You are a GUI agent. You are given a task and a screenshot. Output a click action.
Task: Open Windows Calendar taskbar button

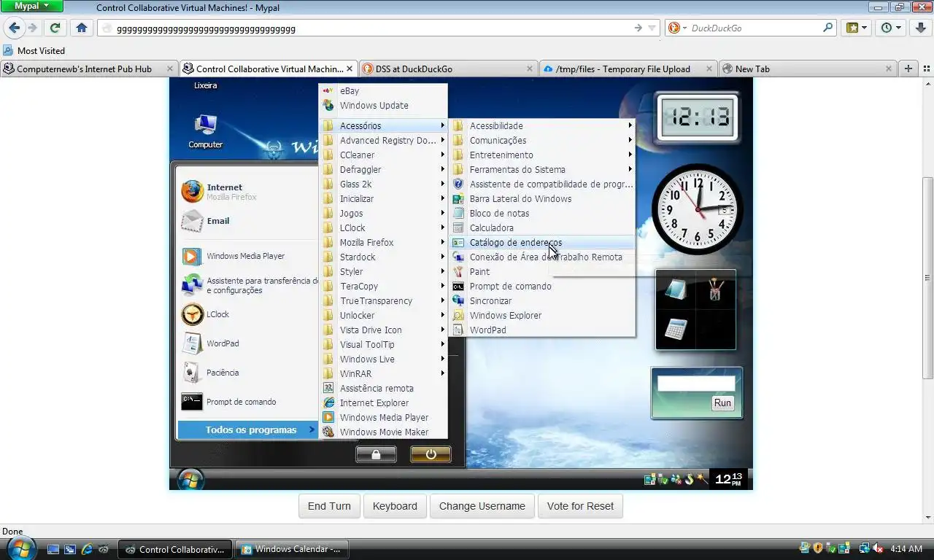click(293, 549)
